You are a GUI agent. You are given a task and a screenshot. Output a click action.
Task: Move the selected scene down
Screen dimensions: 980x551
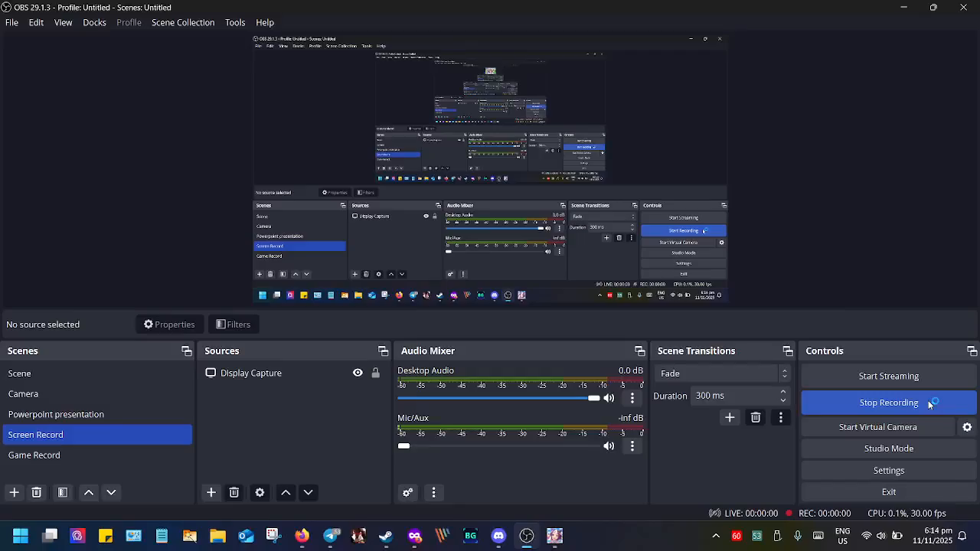[x=111, y=493]
